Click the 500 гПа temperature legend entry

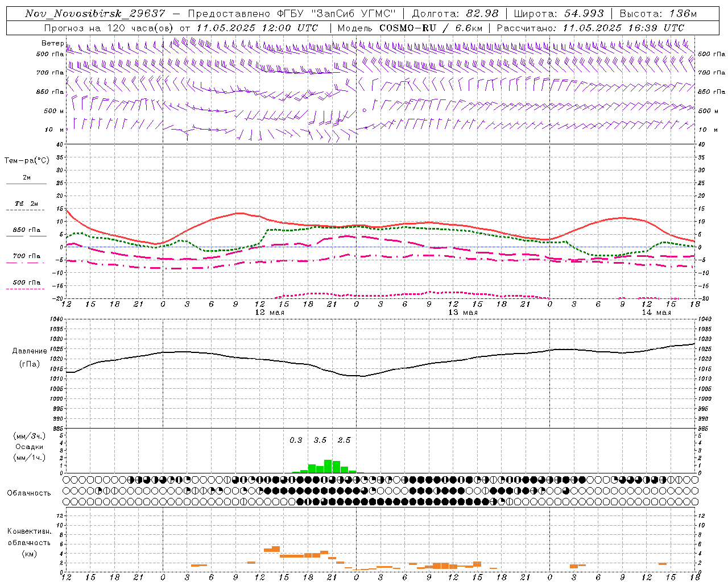(27, 282)
